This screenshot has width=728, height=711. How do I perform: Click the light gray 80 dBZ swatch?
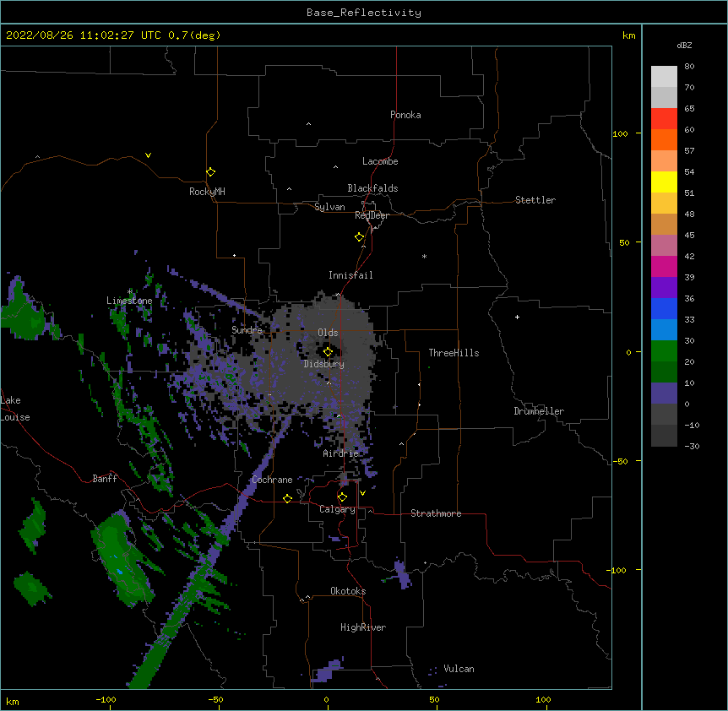tap(664, 77)
